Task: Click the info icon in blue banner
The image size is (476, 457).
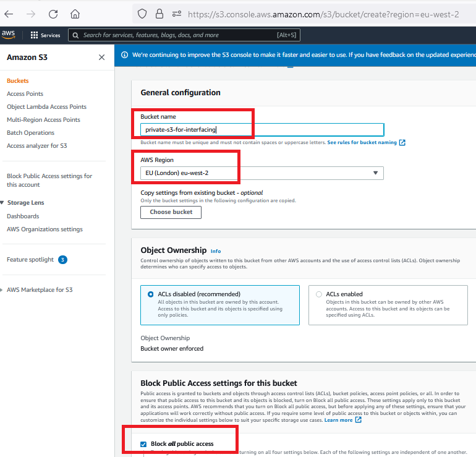Action: 125,55
